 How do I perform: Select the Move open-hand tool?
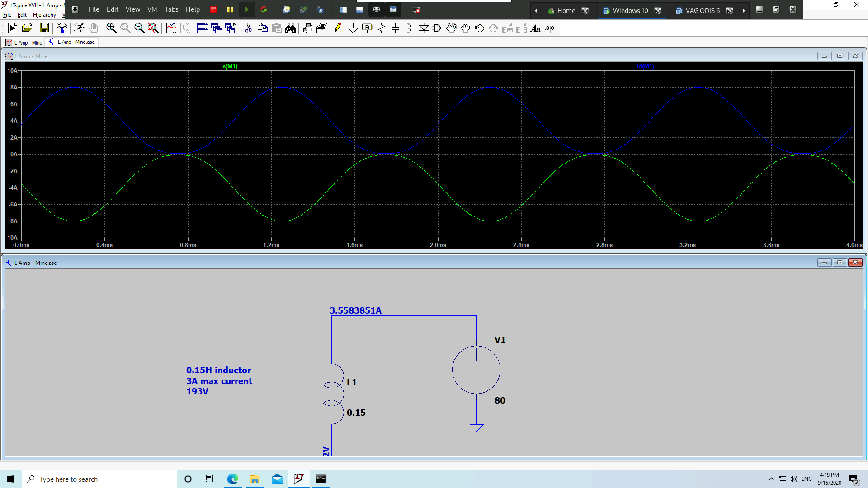tap(452, 28)
